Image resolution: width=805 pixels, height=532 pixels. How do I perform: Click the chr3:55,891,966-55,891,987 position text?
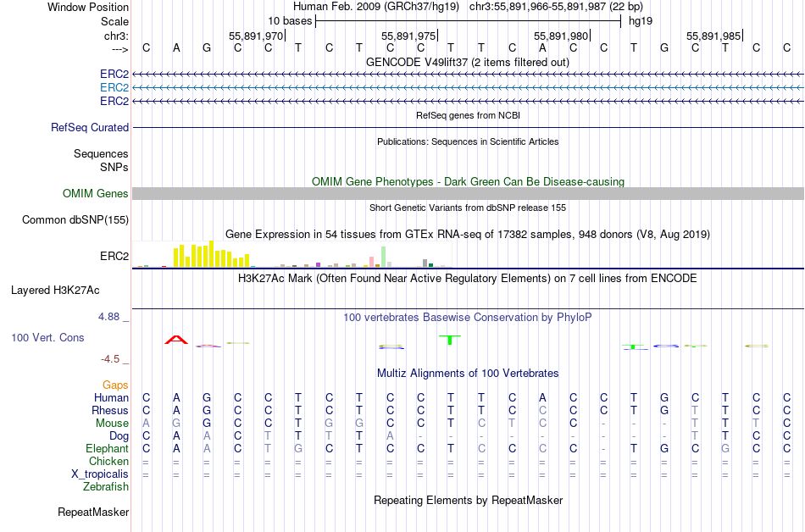point(556,7)
